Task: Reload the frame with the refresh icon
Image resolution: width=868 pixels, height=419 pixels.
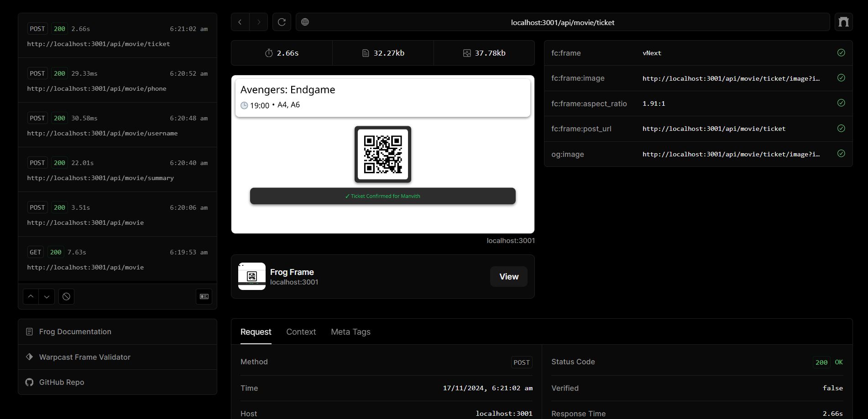Action: coord(282,22)
